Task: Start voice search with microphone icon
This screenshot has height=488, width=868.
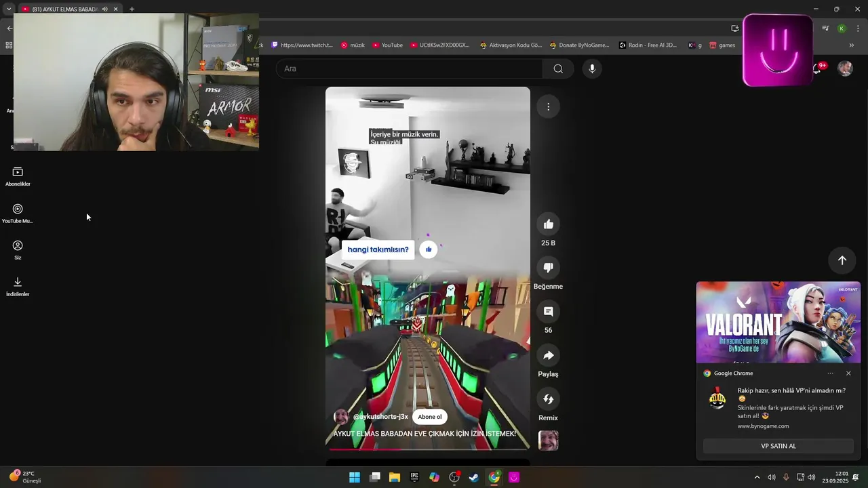Action: pos(592,68)
